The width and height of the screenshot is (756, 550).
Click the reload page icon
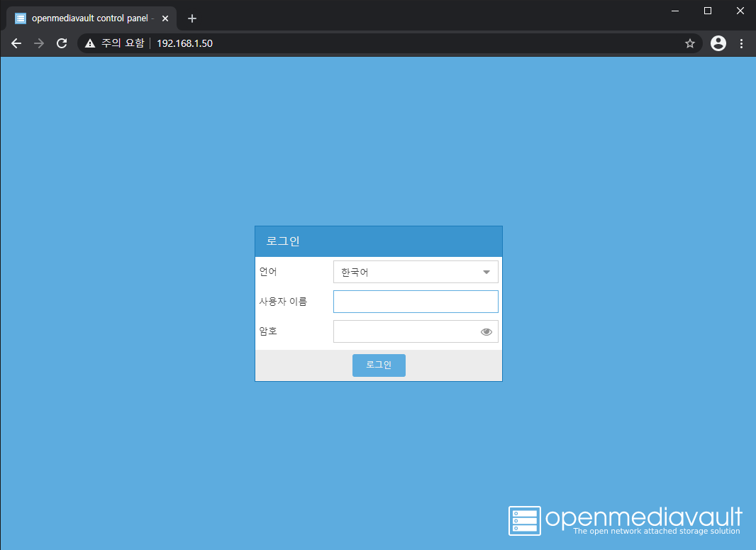pos(62,43)
